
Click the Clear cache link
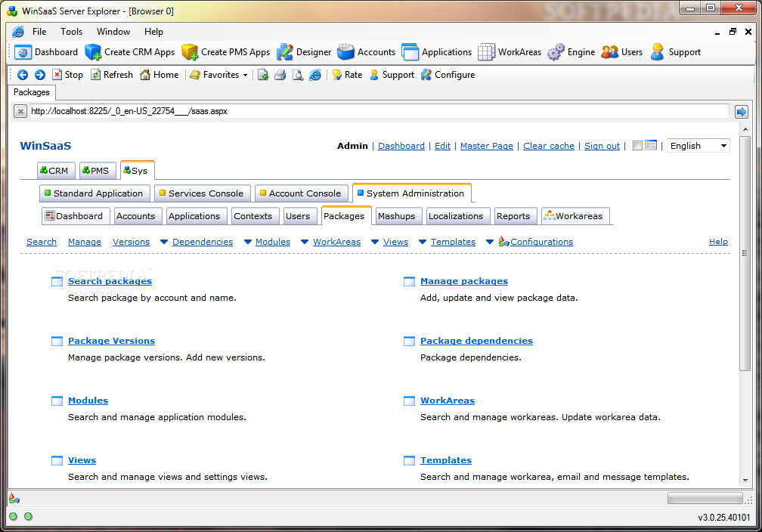(549, 146)
